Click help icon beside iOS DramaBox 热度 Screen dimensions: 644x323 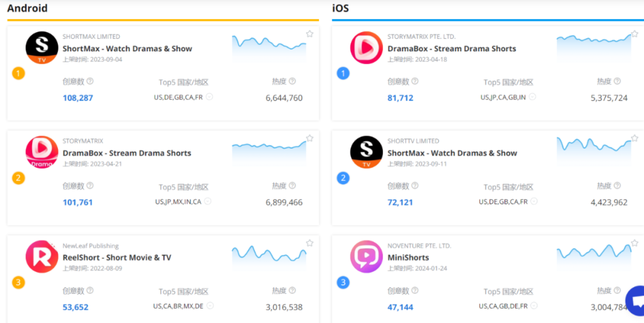click(617, 81)
